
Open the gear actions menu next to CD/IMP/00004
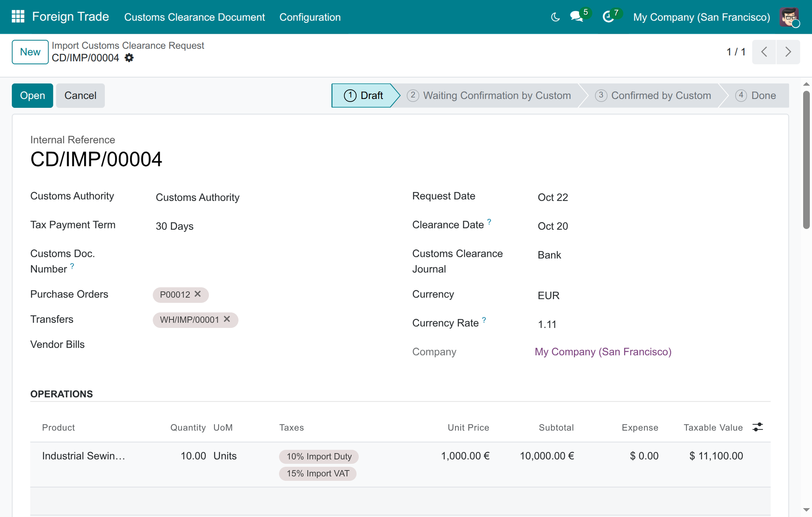[129, 58]
